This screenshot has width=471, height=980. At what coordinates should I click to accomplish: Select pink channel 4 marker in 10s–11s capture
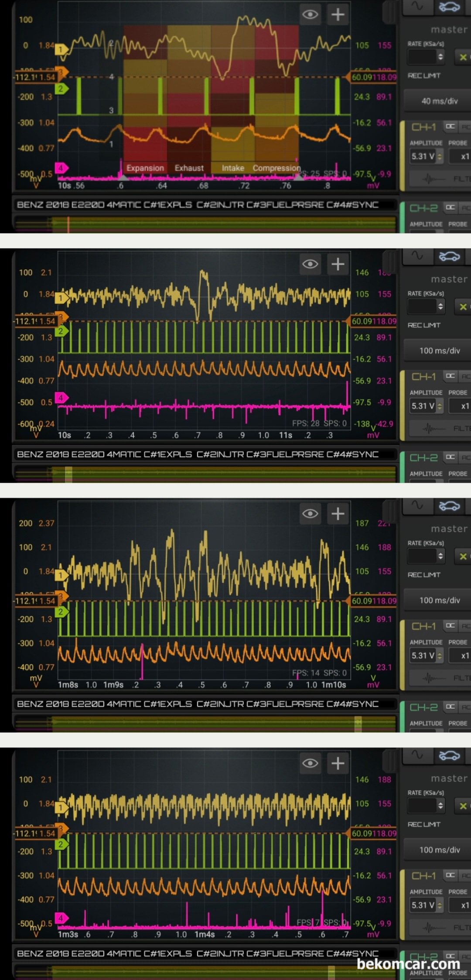(x=61, y=398)
